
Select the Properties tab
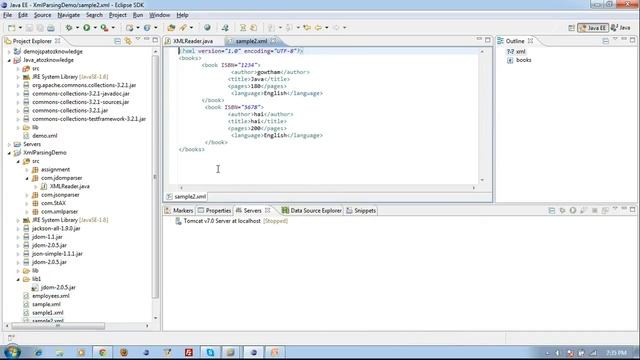(x=214, y=211)
